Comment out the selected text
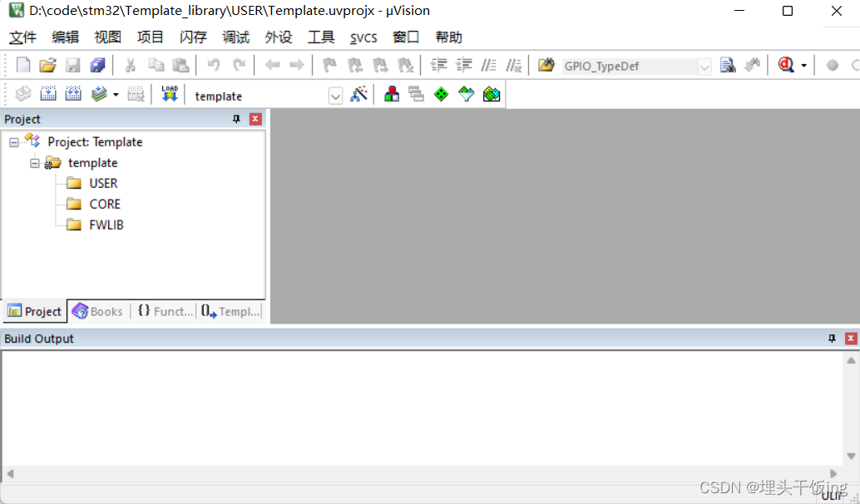Screen dimensions: 860x504 (x=488, y=65)
